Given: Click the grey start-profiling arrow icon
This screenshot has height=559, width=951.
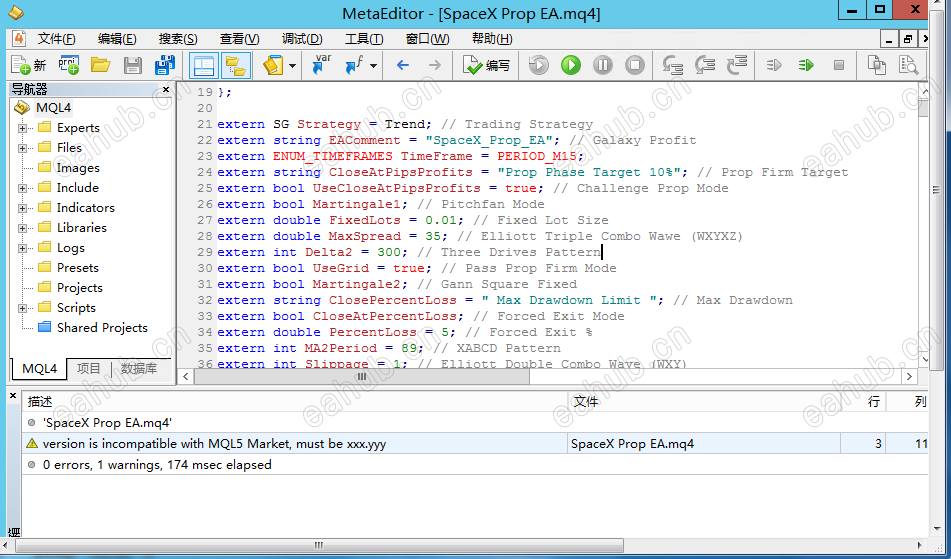Looking at the screenshot, I should click(x=774, y=65).
